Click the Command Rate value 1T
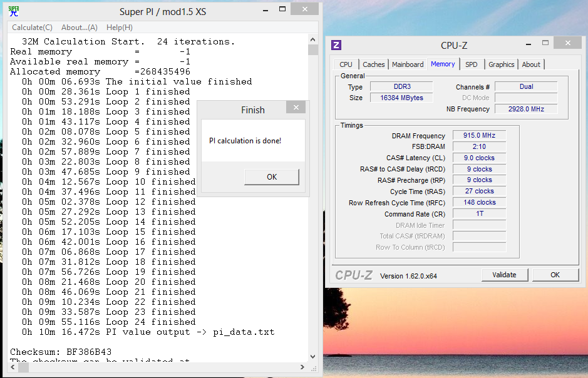588x378 pixels. point(479,213)
